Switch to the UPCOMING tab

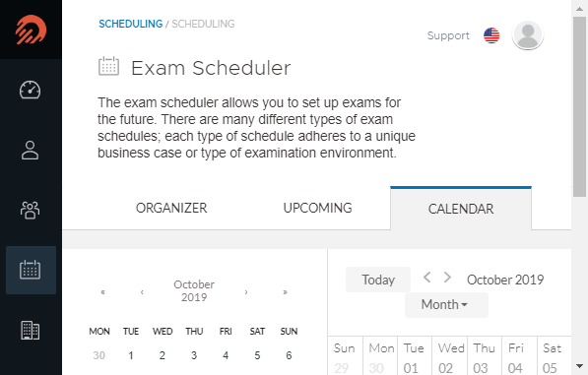(x=317, y=208)
